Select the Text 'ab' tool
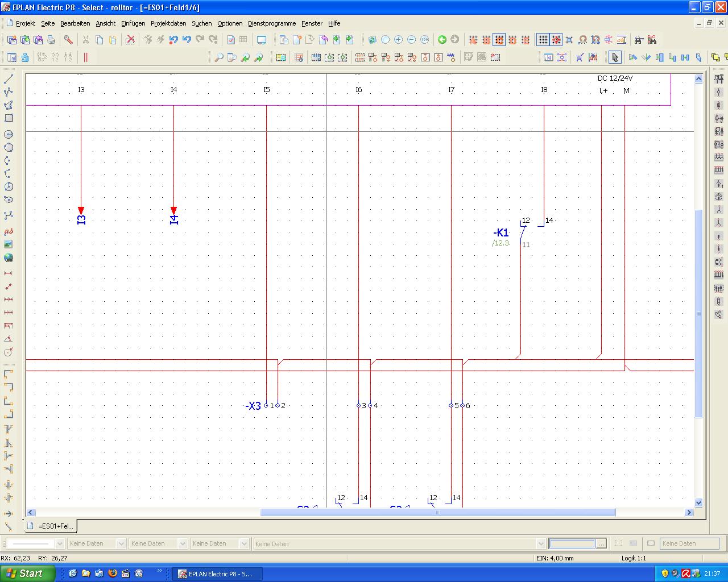The image size is (728, 582). point(9,231)
